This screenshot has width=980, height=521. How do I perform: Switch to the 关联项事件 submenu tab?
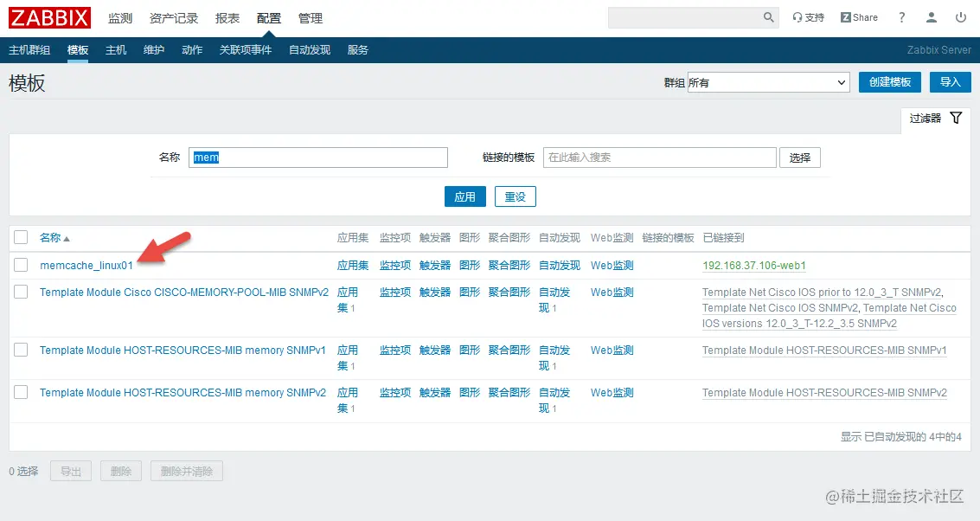246,50
